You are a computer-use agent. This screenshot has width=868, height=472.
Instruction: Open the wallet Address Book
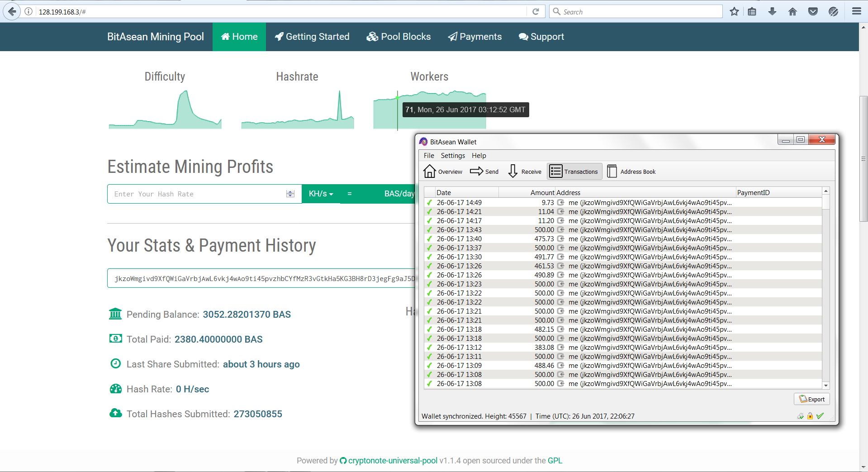631,172
